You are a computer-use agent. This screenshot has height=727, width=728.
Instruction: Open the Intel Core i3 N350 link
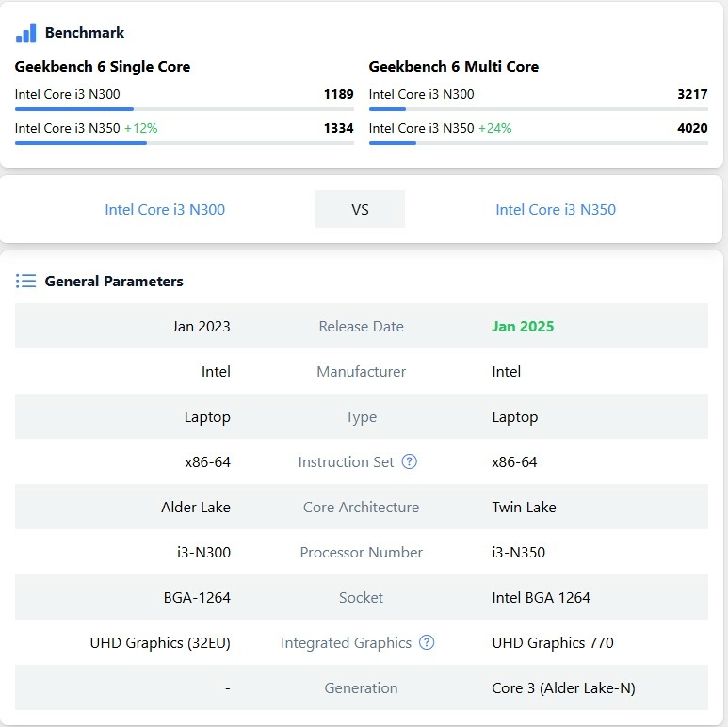[556, 209]
